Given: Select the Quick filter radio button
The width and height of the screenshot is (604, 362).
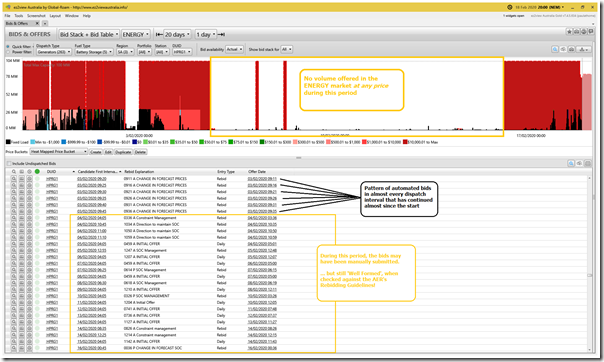Looking at the screenshot, I should (8, 47).
